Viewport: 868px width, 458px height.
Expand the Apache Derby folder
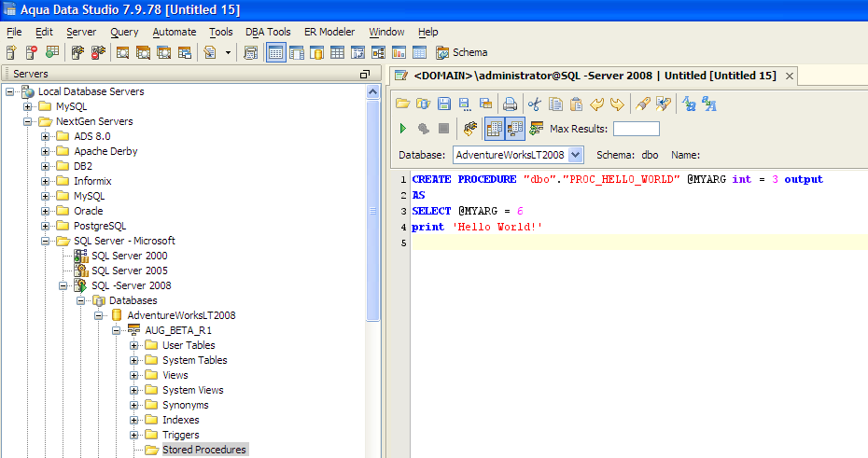[x=46, y=151]
